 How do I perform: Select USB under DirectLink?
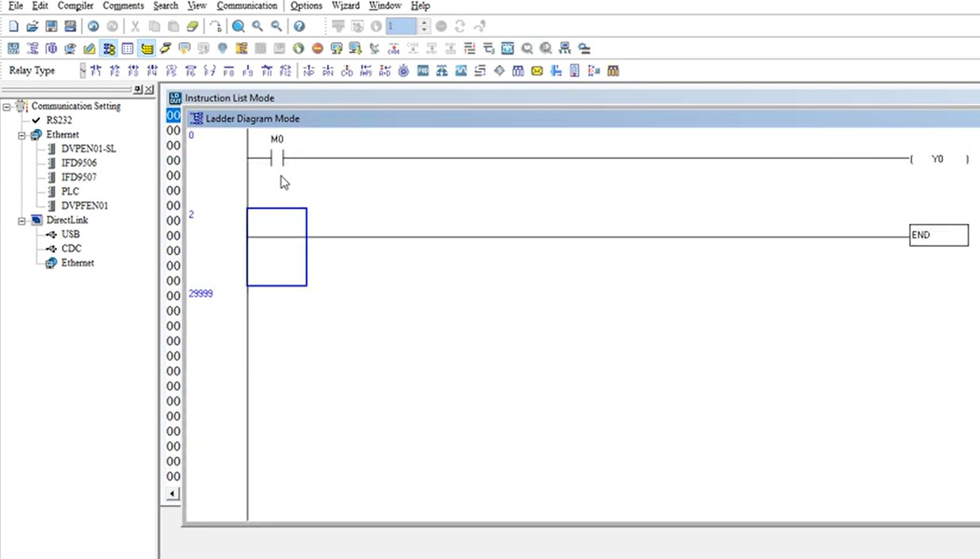[x=71, y=234]
